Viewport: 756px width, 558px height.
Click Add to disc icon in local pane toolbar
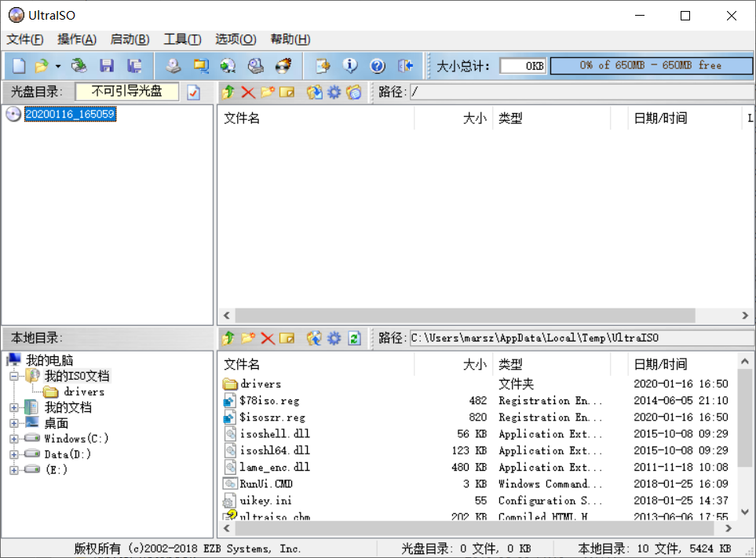coord(314,338)
